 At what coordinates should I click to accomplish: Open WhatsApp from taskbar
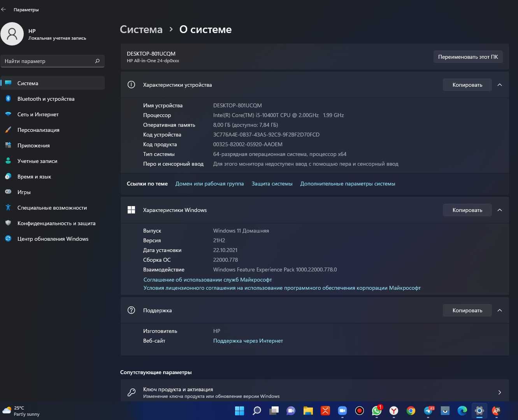377,411
